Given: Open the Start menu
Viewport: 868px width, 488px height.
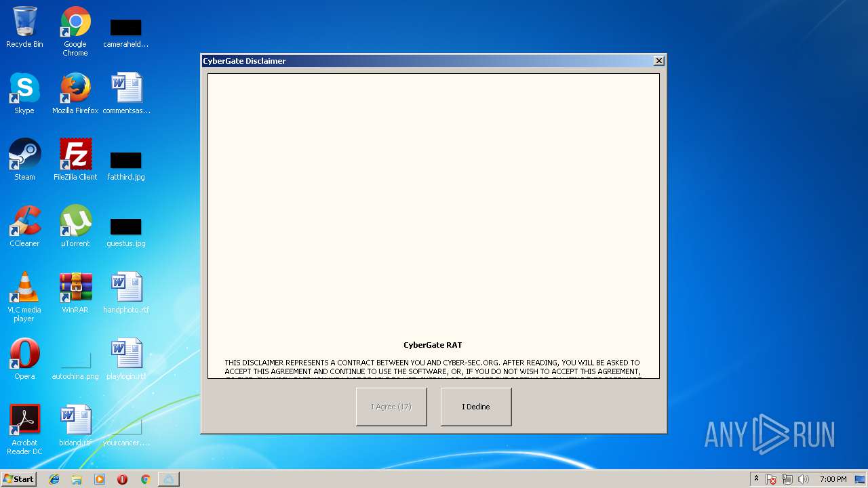Looking at the screenshot, I should point(18,479).
